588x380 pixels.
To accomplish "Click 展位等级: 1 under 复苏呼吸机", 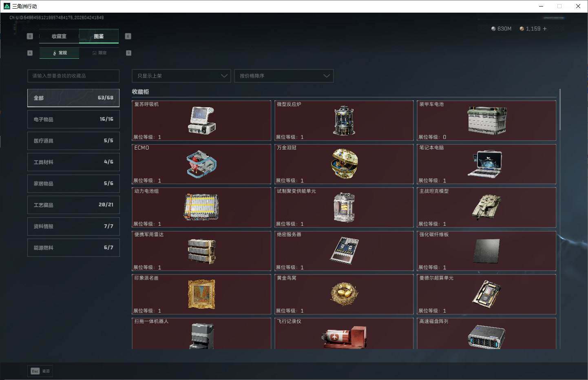I will (x=147, y=137).
